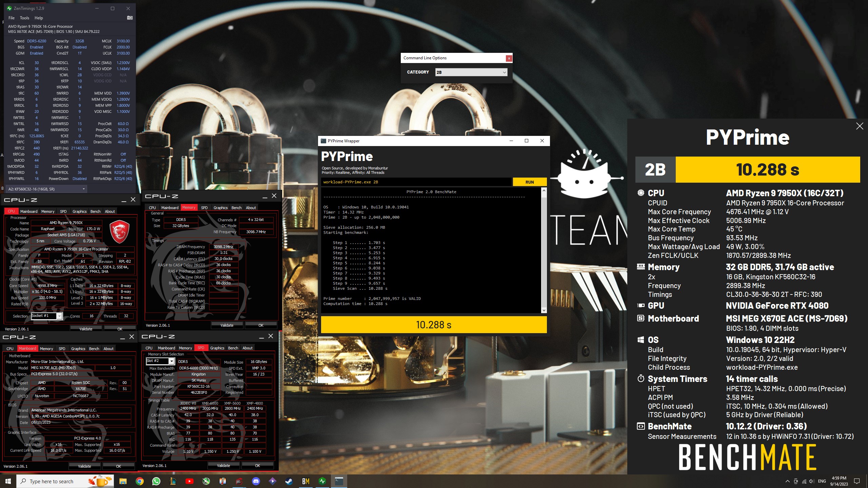The image size is (868, 488).
Task: Open the notification action center icon
Action: [x=857, y=481]
